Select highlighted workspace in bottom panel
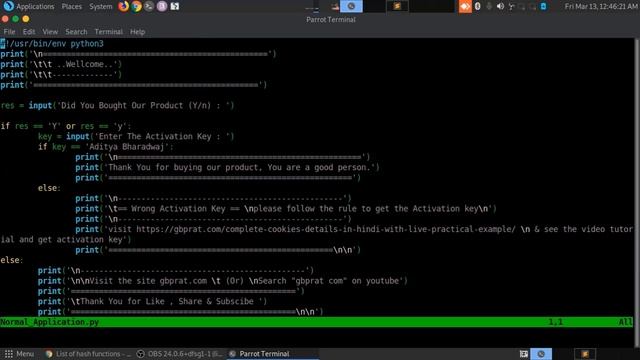The image size is (640, 360). tap(541, 354)
